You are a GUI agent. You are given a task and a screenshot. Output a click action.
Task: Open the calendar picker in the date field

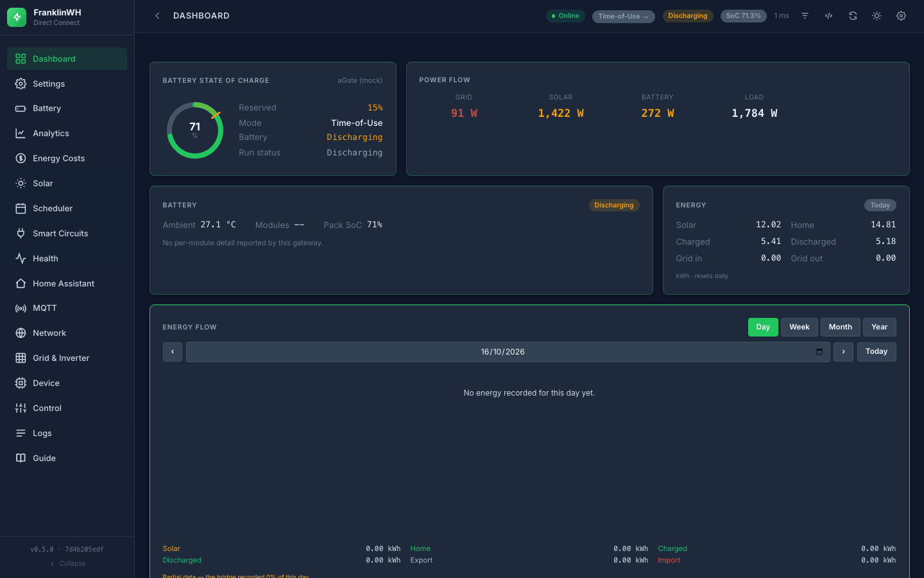point(819,352)
